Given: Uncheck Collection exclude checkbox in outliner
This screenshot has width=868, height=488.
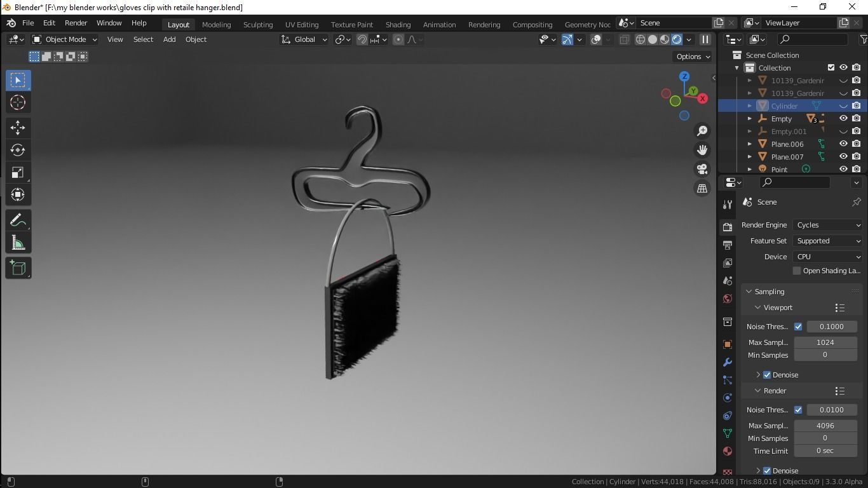Looking at the screenshot, I should [831, 67].
